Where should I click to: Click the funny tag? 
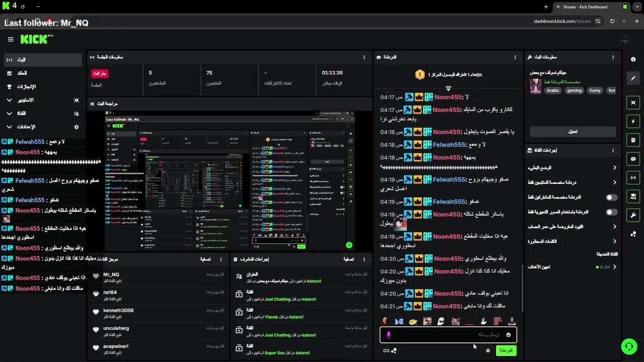[x=595, y=90]
